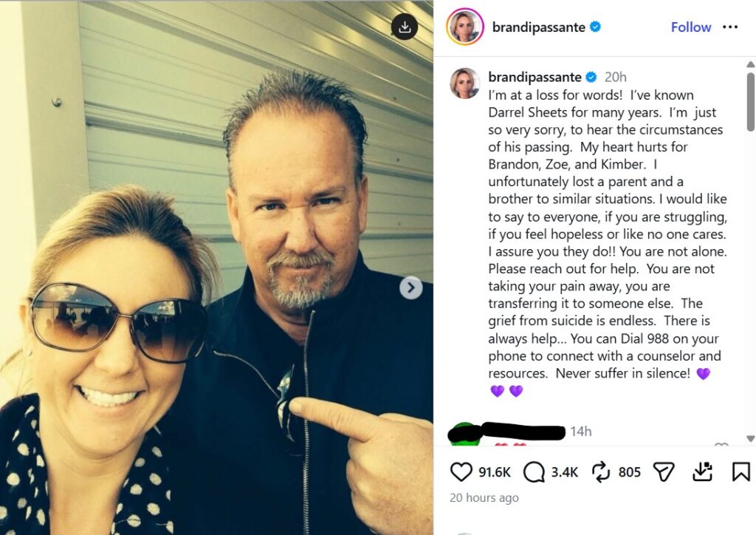Open comments via the speech bubble icon
The width and height of the screenshot is (756, 535).
[x=535, y=471]
